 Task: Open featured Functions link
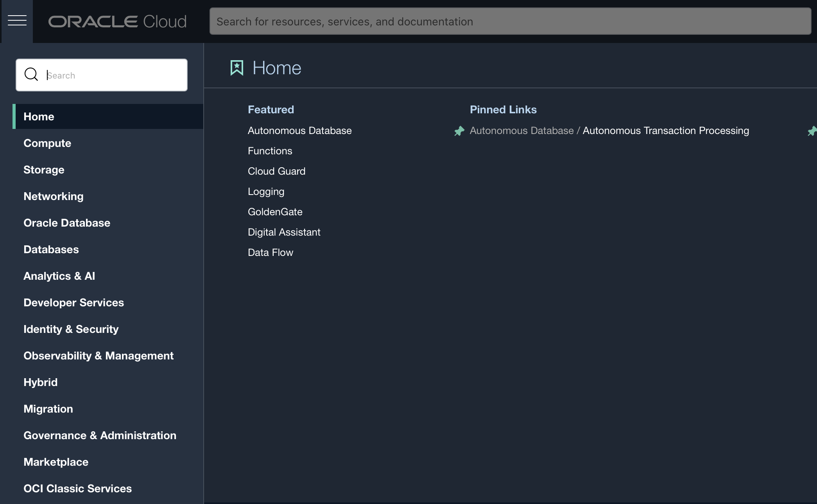point(270,151)
